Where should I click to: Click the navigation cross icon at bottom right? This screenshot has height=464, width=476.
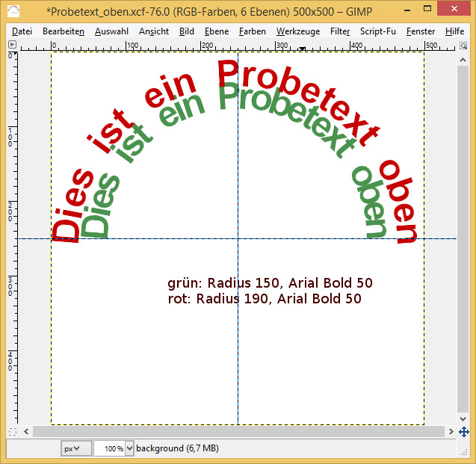click(x=463, y=432)
